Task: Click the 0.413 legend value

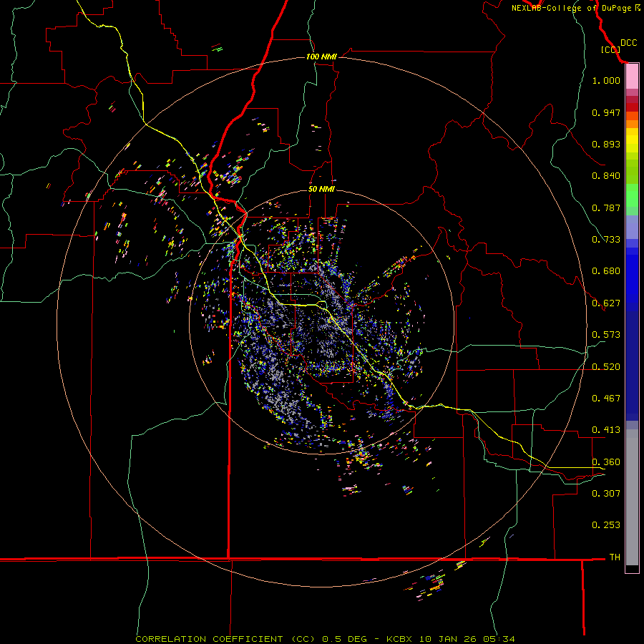Action: pyautogui.click(x=606, y=430)
